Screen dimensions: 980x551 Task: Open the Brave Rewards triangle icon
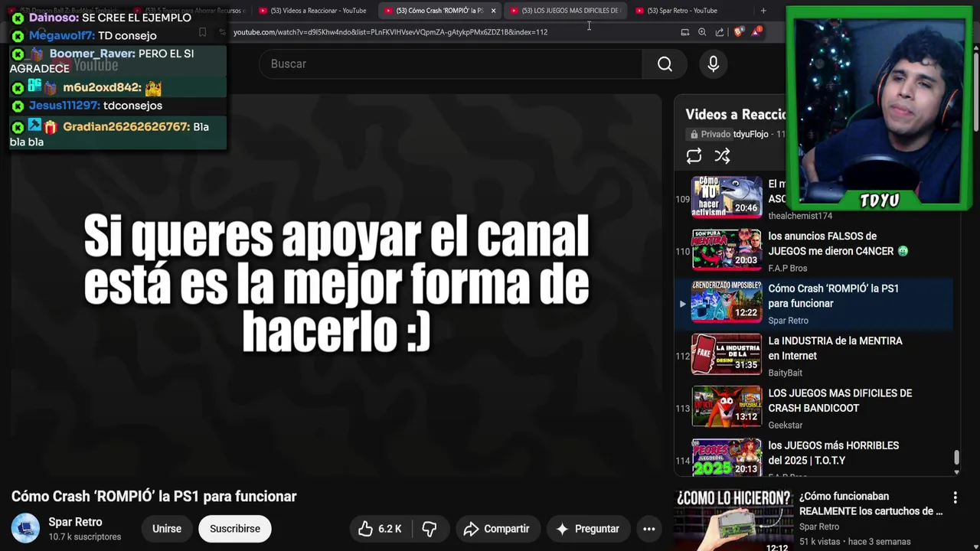point(756,31)
